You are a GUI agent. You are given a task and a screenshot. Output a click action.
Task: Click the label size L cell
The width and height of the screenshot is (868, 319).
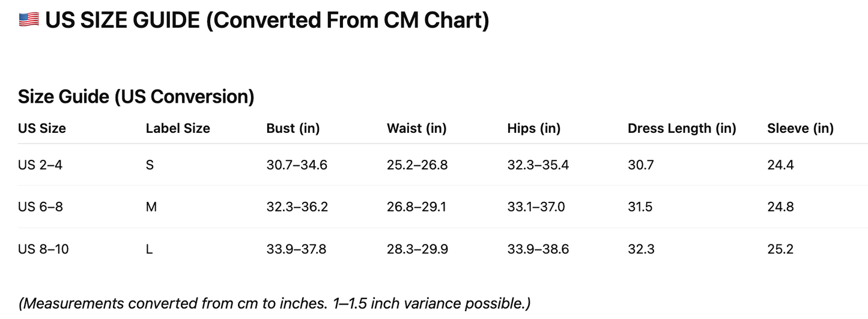[x=149, y=249]
